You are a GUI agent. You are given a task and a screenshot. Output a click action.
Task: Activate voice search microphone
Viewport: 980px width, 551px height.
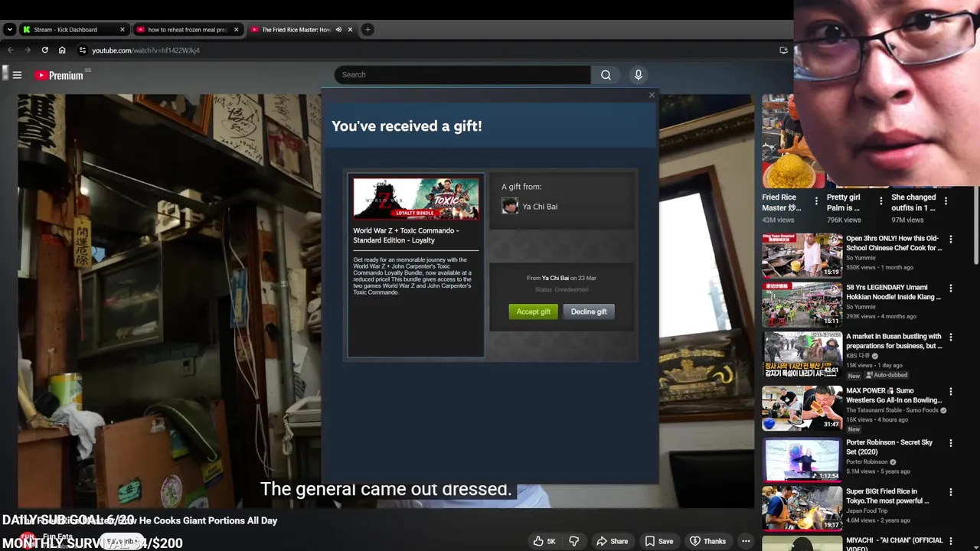tap(638, 74)
